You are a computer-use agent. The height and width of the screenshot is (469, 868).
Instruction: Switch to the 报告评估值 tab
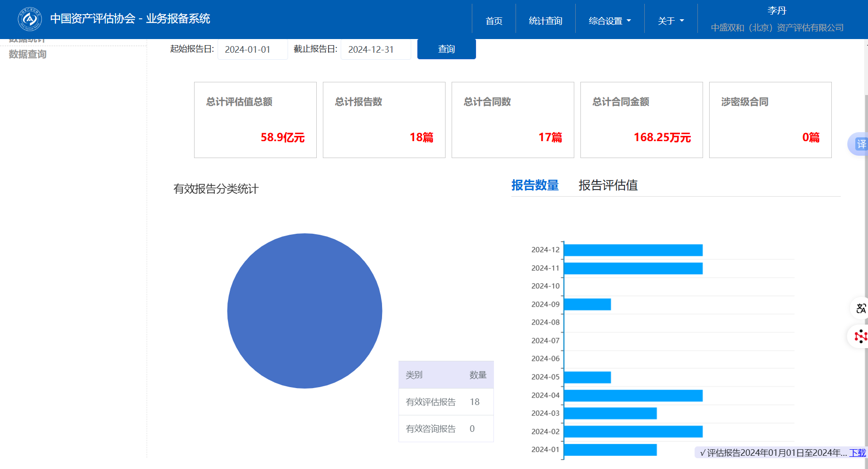tap(608, 185)
